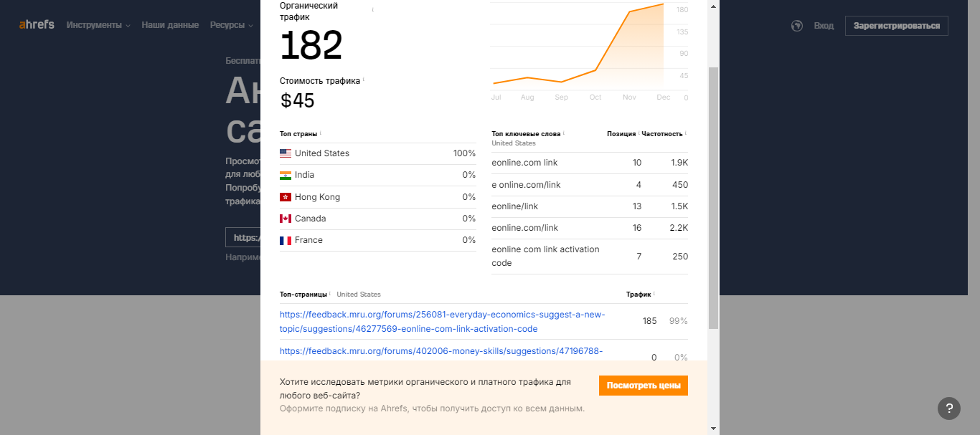
Task: Click the Nov label on chart axis
Action: click(629, 97)
